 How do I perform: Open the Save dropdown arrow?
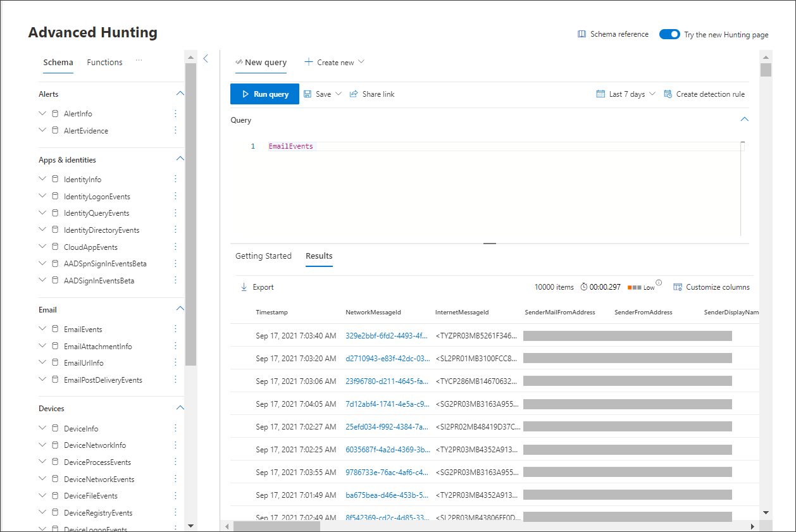click(338, 94)
